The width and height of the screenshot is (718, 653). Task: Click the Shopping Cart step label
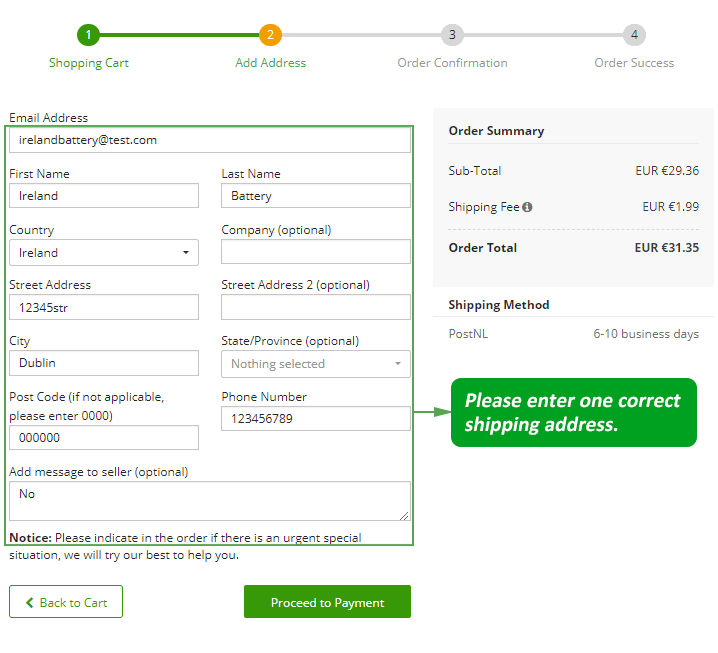coord(89,63)
